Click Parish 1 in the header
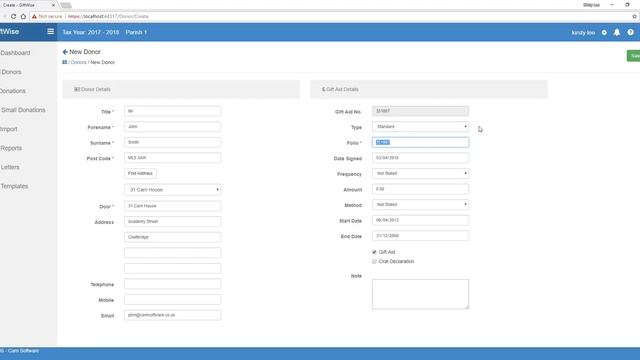Viewport: 640px width, 360px height. click(136, 32)
